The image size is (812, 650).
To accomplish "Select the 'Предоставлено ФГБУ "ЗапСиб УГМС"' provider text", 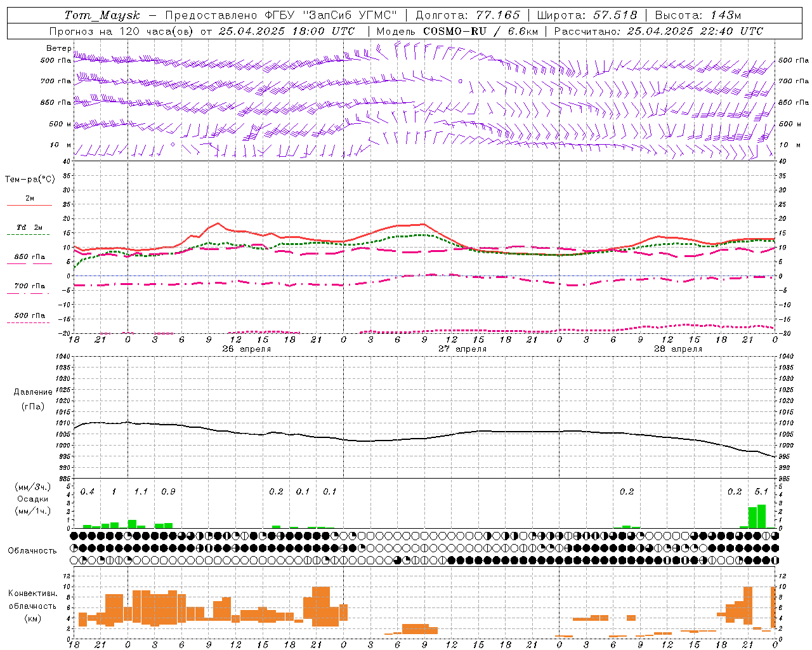I will (281, 15).
